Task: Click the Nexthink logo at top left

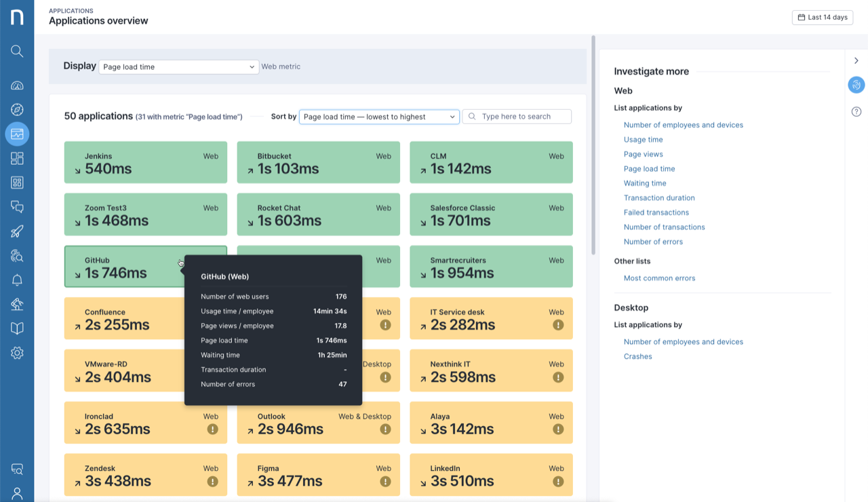Action: (17, 17)
